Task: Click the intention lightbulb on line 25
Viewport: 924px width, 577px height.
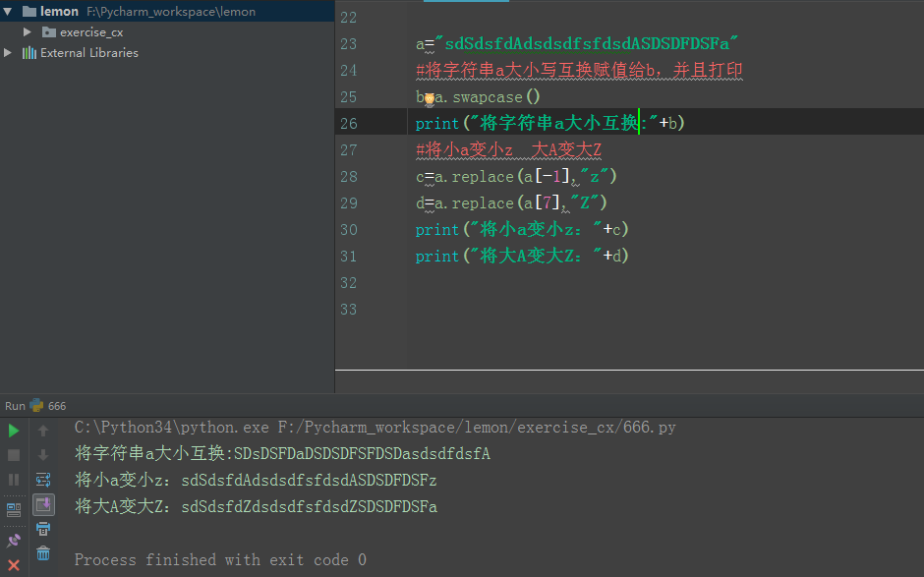Action: (429, 98)
